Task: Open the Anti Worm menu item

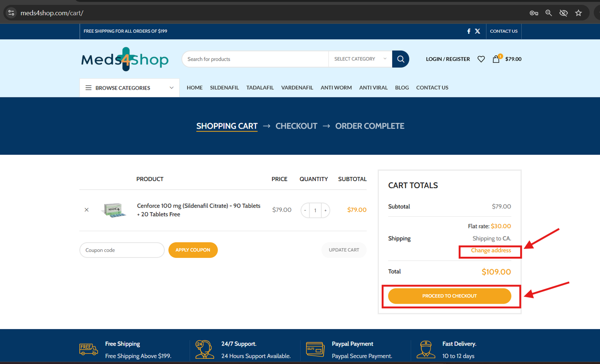Action: pyautogui.click(x=336, y=88)
